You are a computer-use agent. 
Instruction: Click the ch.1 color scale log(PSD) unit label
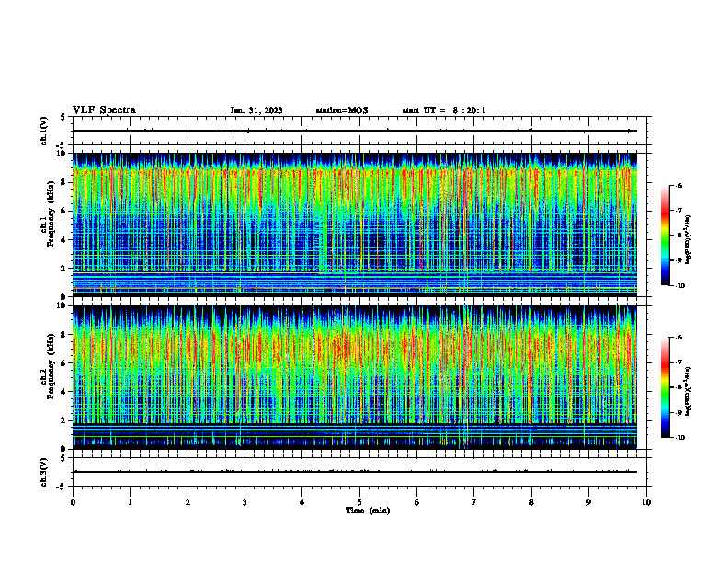point(688,239)
